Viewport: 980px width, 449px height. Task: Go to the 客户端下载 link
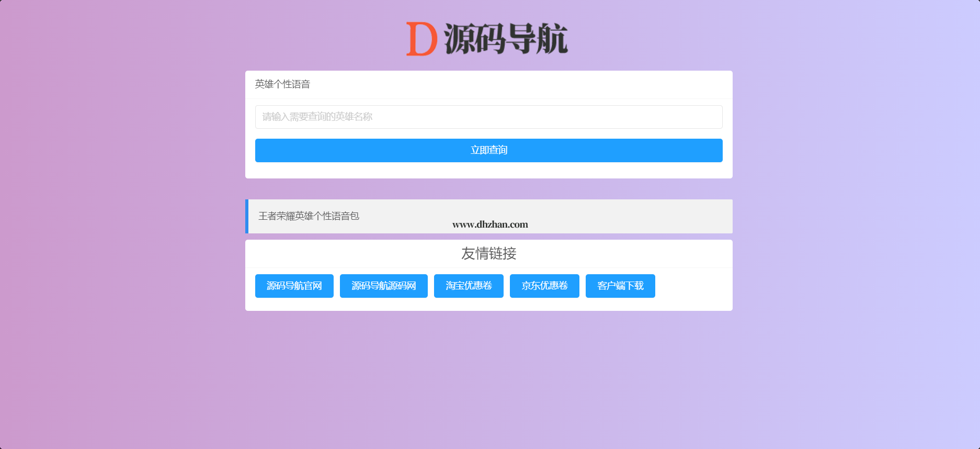pyautogui.click(x=620, y=286)
